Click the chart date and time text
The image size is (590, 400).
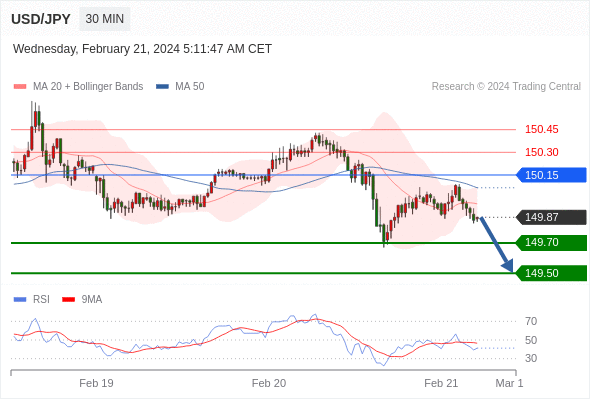(142, 49)
